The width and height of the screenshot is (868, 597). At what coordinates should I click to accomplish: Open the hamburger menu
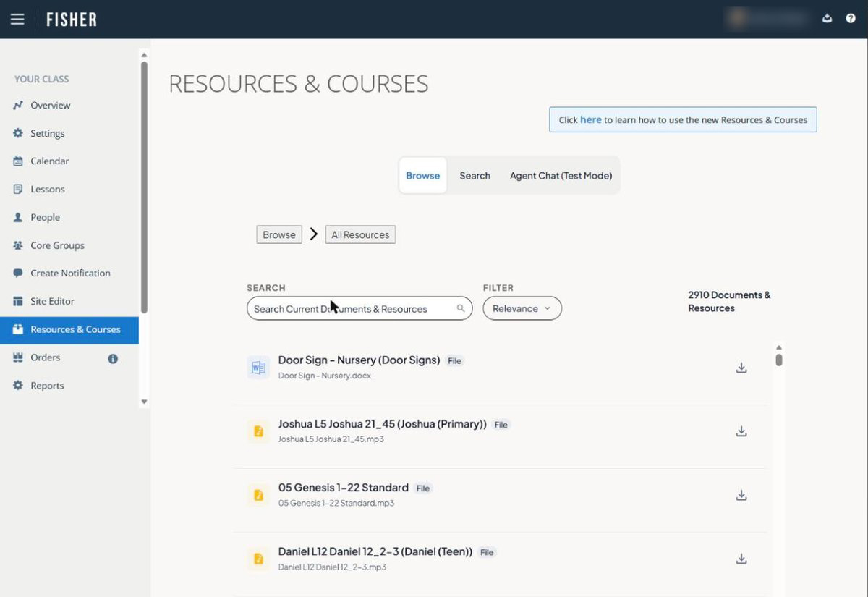[x=17, y=20]
